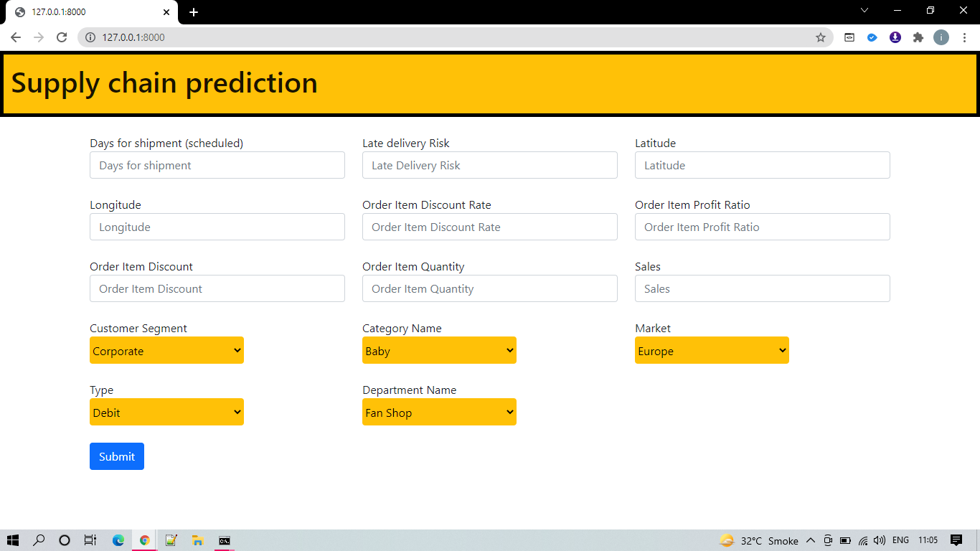The height and width of the screenshot is (551, 980).
Task: Open the browser extensions puzzle icon
Action: (x=918, y=37)
